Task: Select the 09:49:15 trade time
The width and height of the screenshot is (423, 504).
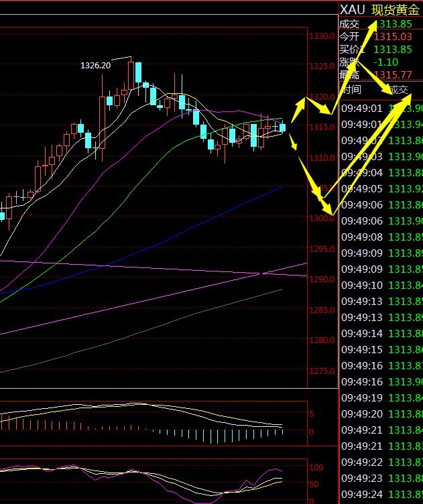Action: (x=362, y=350)
